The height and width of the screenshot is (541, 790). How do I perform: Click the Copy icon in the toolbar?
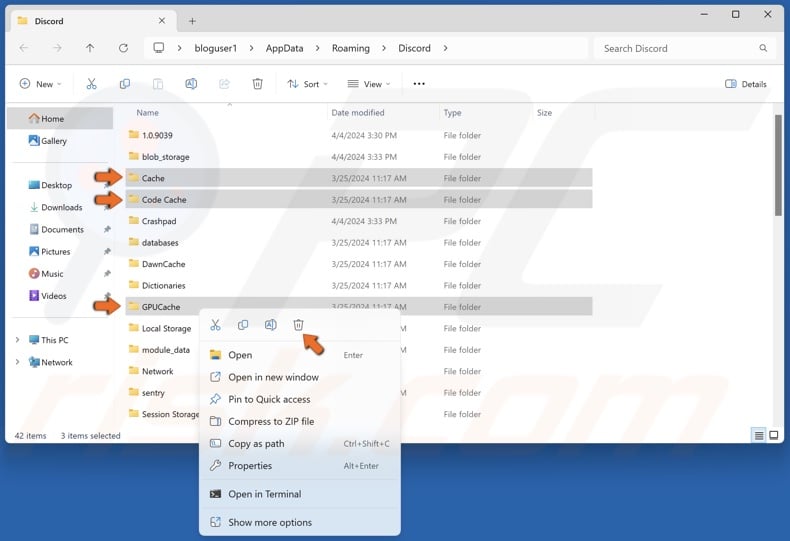(x=124, y=84)
